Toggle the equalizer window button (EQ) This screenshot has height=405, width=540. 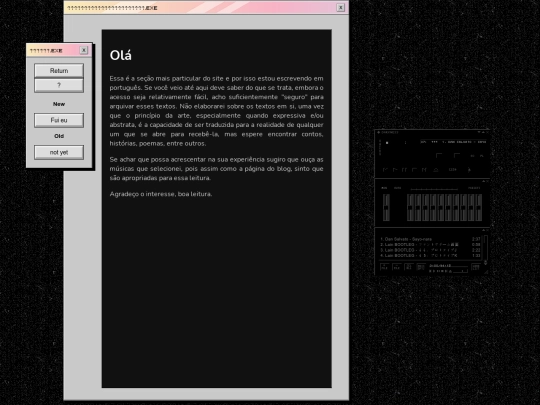[472, 156]
